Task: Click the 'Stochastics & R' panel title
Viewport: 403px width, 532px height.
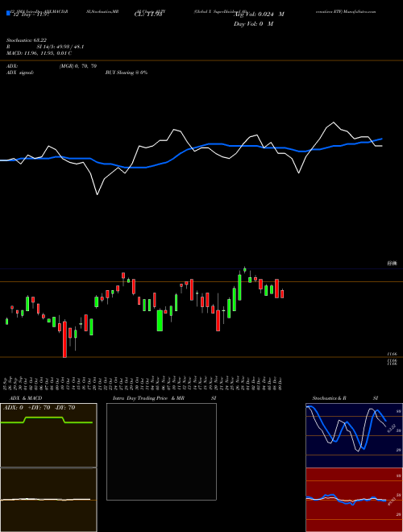Action: click(x=330, y=398)
